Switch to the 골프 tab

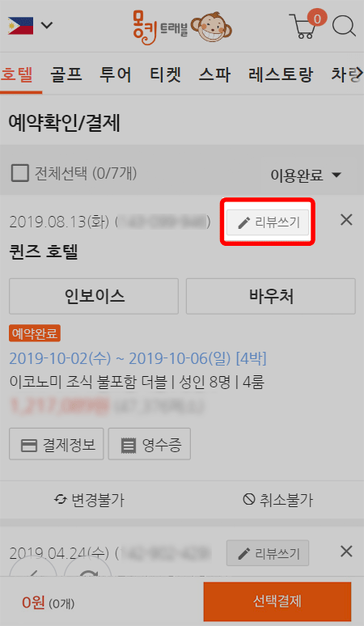[66, 74]
